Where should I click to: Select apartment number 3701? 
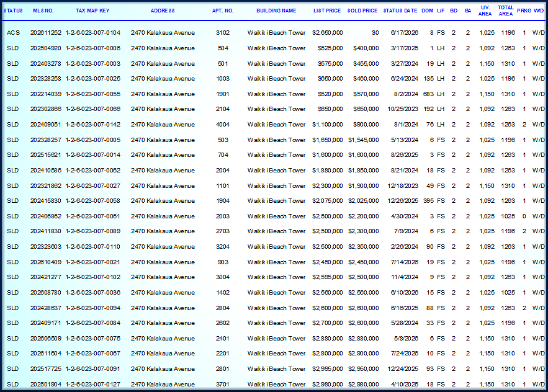(223, 385)
